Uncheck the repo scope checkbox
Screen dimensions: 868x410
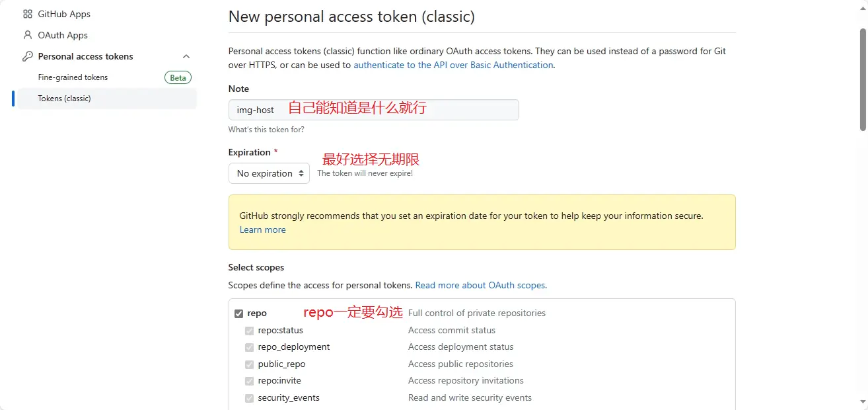tap(239, 313)
